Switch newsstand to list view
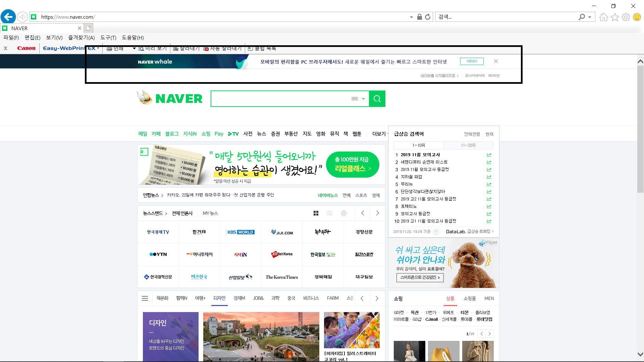644x362 pixels. click(x=329, y=213)
